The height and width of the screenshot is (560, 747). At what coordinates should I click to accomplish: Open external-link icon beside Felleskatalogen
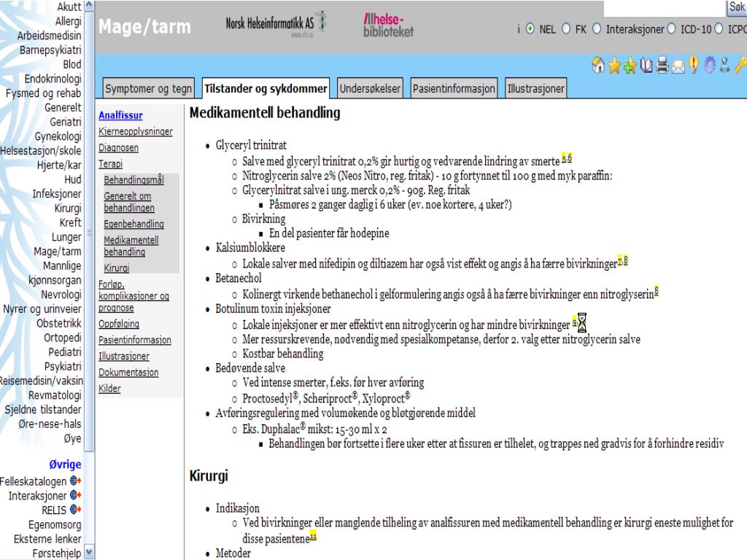tap(75, 481)
